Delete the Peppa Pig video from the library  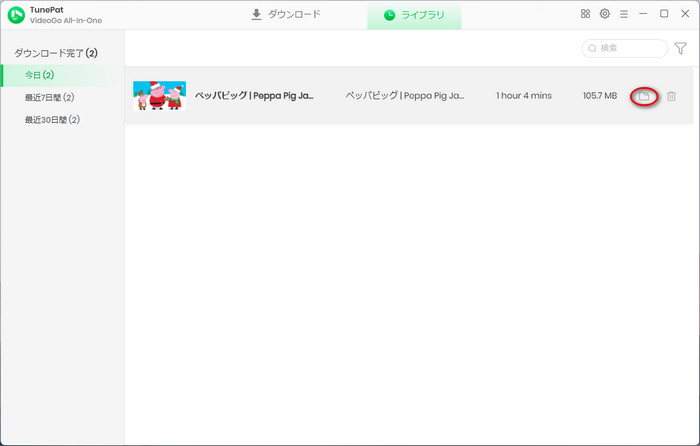671,96
